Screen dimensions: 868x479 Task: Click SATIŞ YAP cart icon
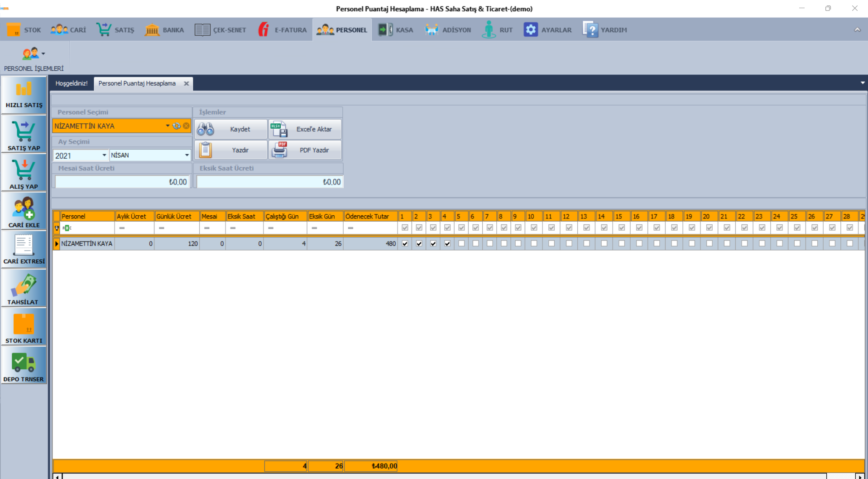point(24,131)
